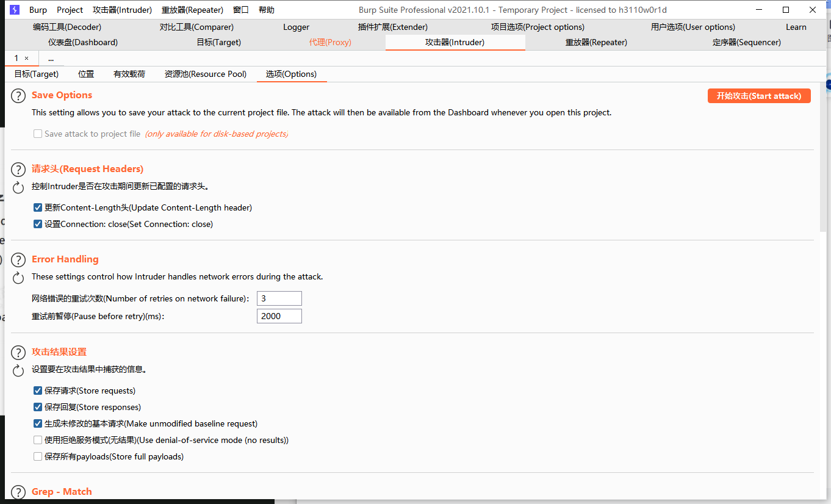Open the "..." attack tab selector
The height and width of the screenshot is (504, 831).
pyautogui.click(x=51, y=58)
